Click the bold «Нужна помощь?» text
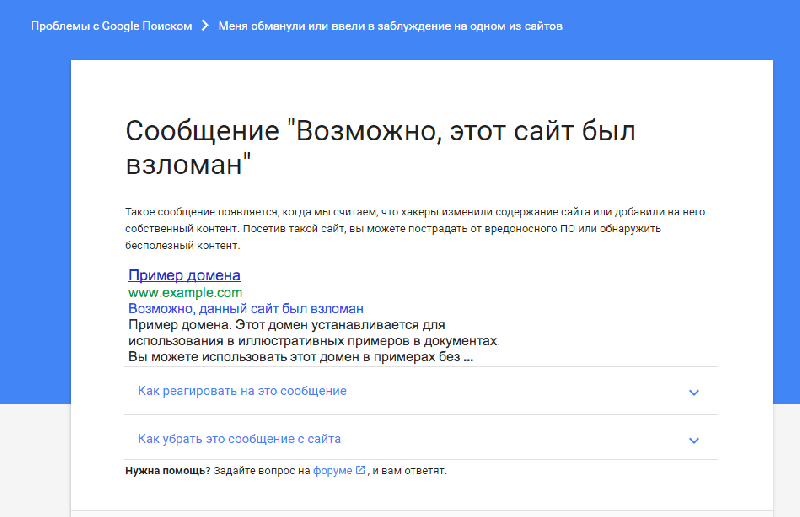The width and height of the screenshot is (800, 517). pyautogui.click(x=166, y=470)
